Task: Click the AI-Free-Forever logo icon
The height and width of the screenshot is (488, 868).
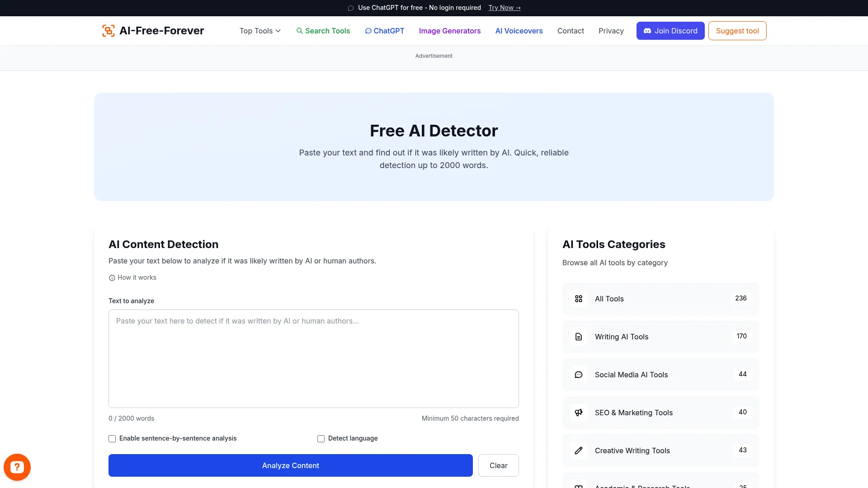Action: tap(108, 30)
